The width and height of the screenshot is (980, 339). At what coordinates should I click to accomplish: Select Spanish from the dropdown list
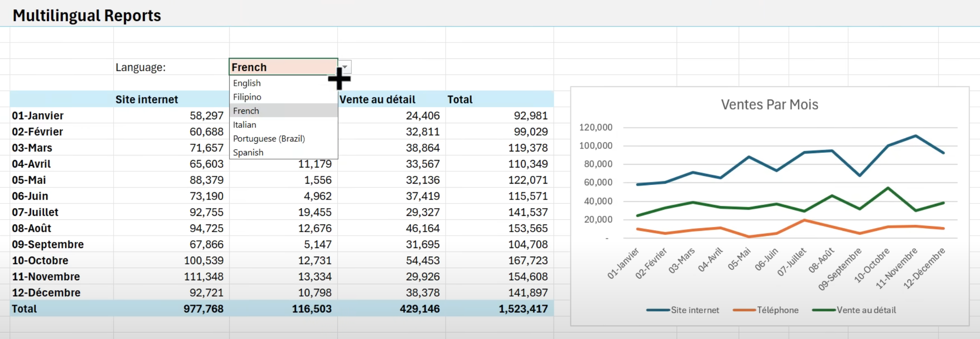pyautogui.click(x=248, y=153)
